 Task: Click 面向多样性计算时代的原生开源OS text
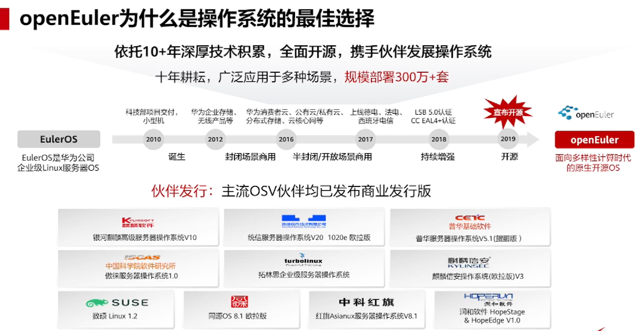tap(593, 163)
